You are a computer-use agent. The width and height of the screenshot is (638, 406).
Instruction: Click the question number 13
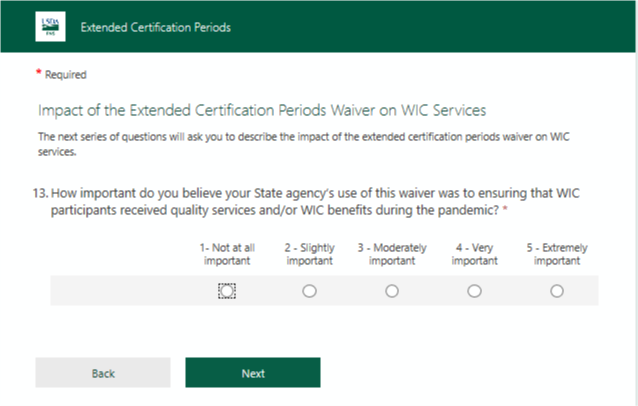(x=41, y=190)
